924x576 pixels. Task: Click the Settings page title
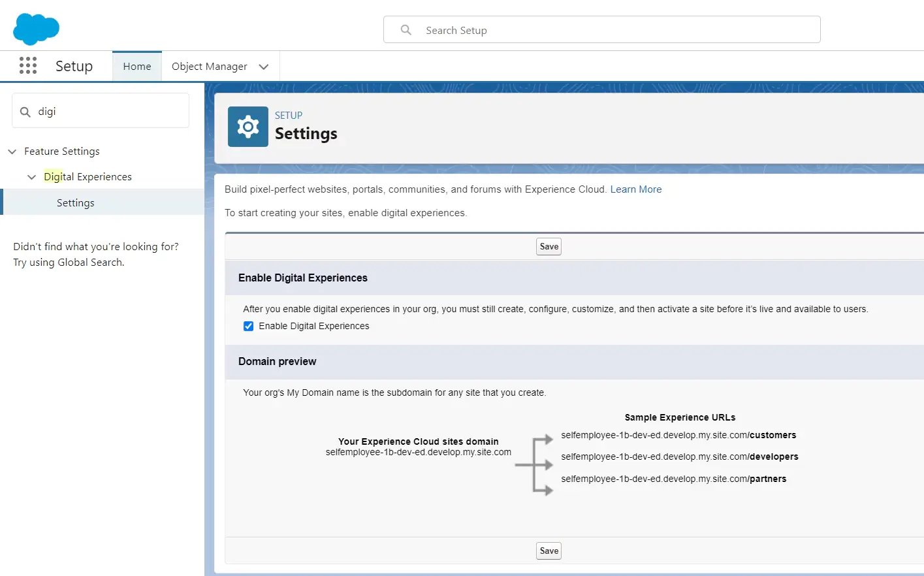[x=306, y=133]
